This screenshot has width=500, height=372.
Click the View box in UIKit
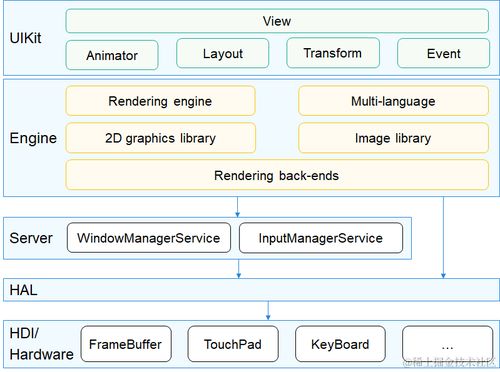point(277,21)
